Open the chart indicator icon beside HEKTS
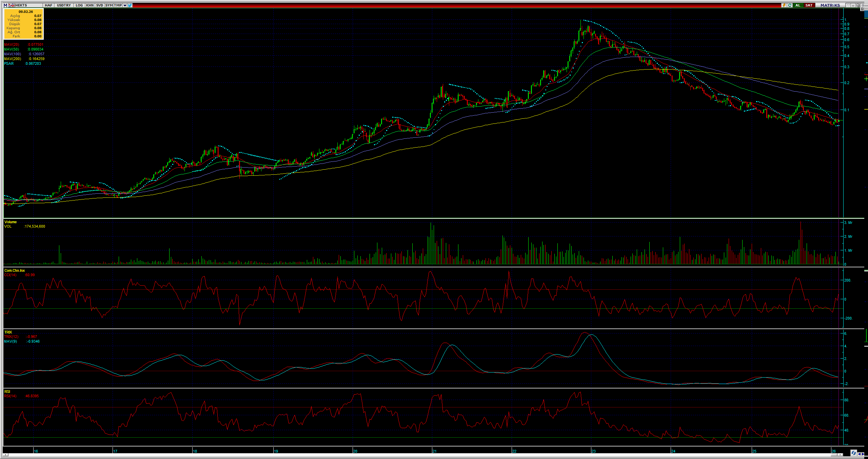 12,5
